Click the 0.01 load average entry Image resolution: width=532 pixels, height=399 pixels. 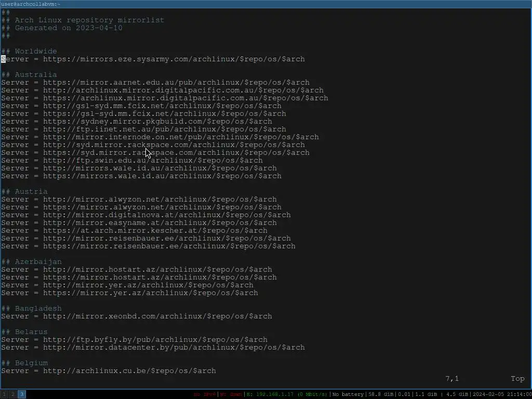404,394
